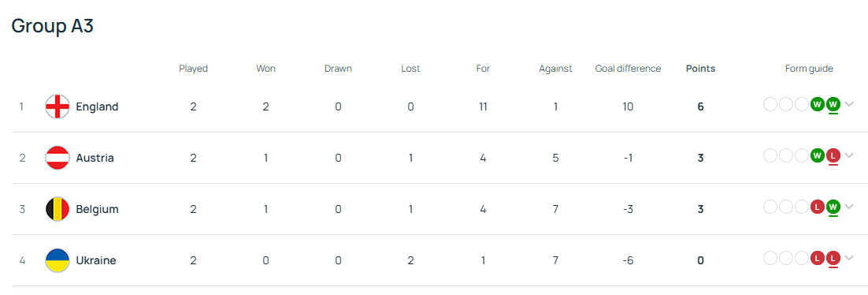Select Austria's latest loss form badge
The image size is (868, 295).
pos(833,156)
